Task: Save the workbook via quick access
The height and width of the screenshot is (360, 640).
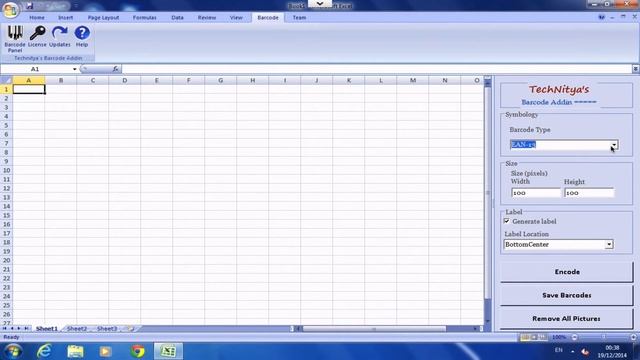Action: [x=29, y=6]
